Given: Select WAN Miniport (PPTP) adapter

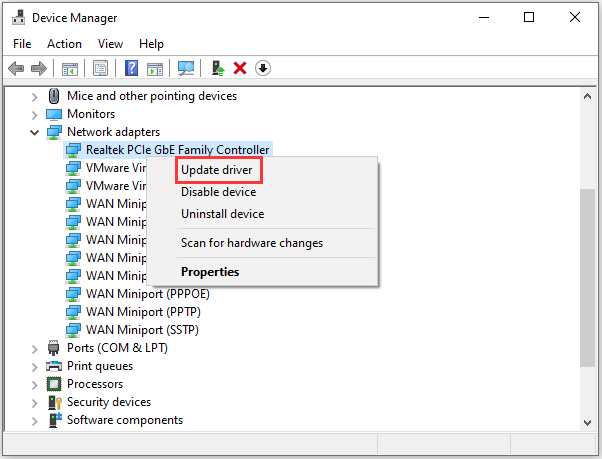Looking at the screenshot, I should pyautogui.click(x=143, y=312).
